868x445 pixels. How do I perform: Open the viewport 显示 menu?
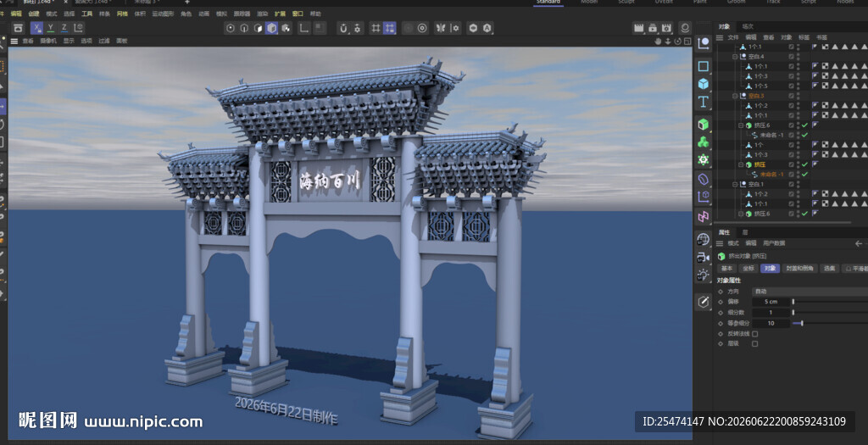click(69, 41)
